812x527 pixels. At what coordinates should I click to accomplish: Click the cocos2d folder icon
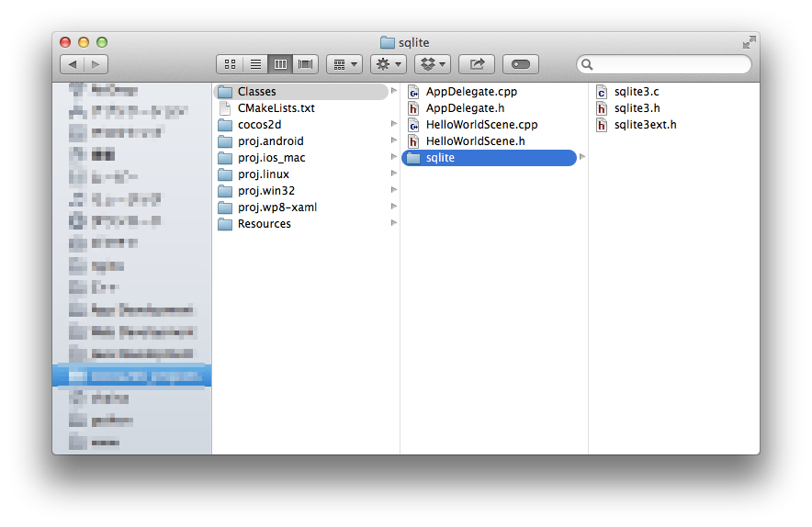(x=225, y=125)
